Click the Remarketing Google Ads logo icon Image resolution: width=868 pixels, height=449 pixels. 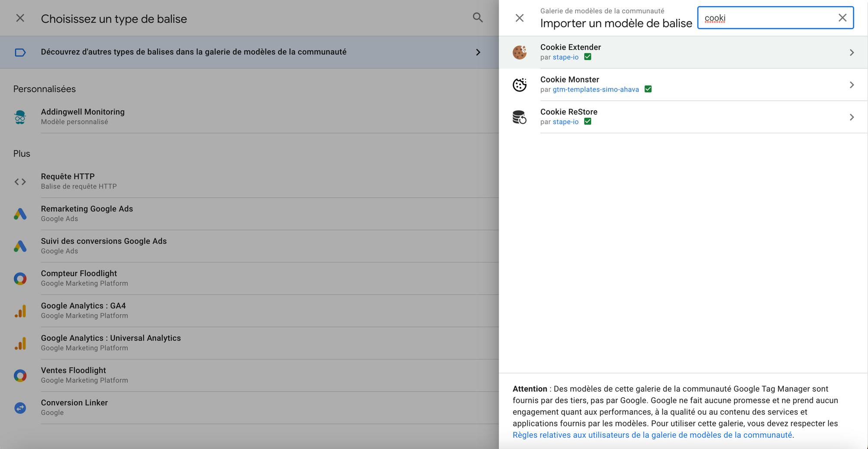(20, 214)
